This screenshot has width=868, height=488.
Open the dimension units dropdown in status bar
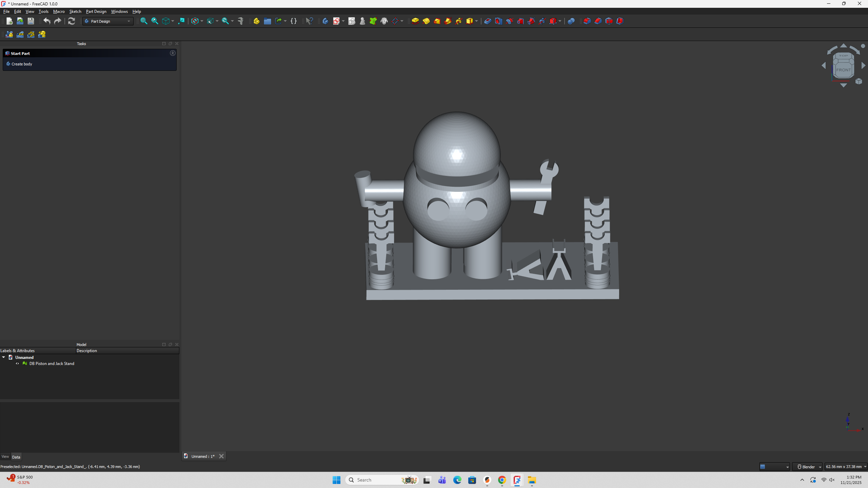[x=846, y=467]
